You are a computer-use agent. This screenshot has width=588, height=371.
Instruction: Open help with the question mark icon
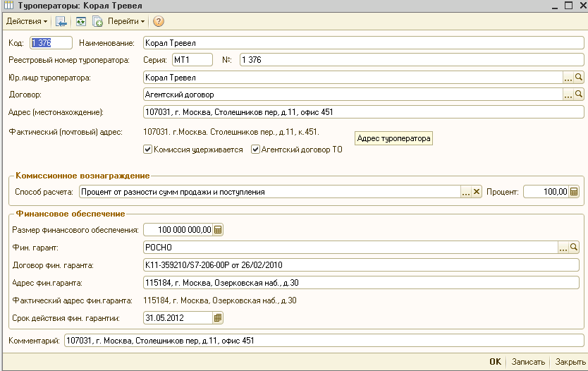pos(159,21)
